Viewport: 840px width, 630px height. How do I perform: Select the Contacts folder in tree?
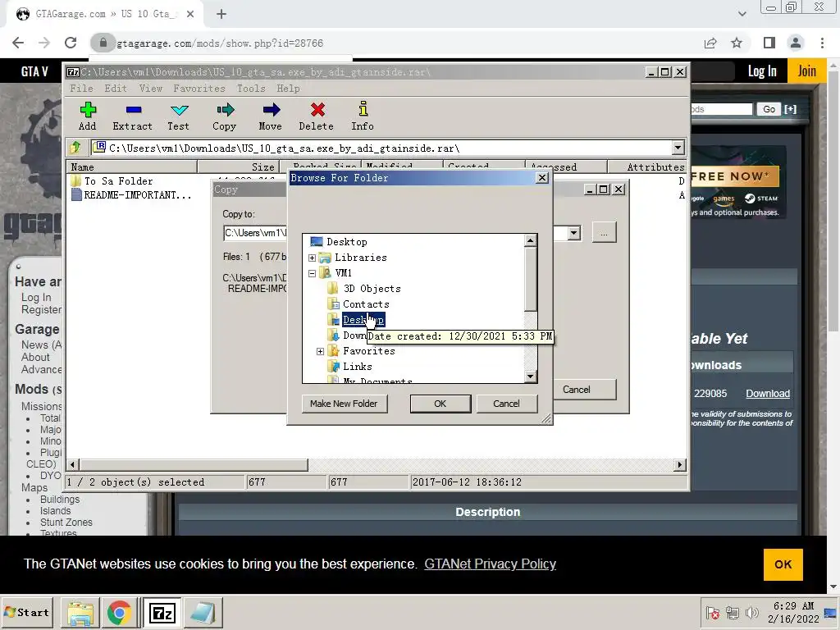pos(366,304)
